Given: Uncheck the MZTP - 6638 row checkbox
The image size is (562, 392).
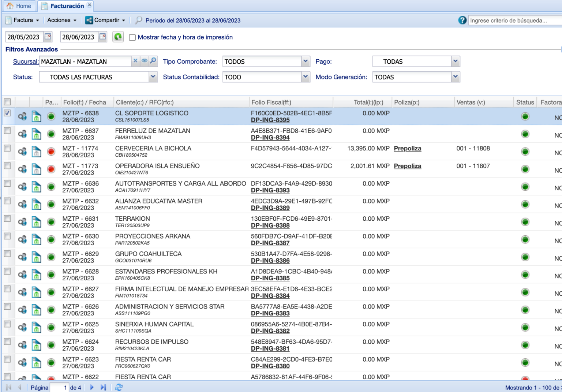Looking at the screenshot, I should click(x=7, y=113).
